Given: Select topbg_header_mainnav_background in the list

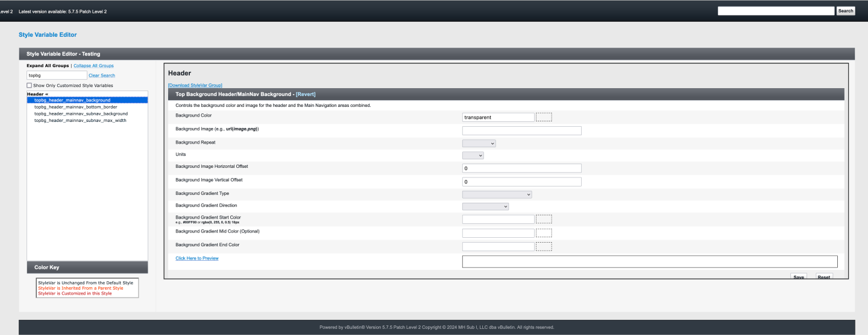Looking at the screenshot, I should [x=87, y=100].
